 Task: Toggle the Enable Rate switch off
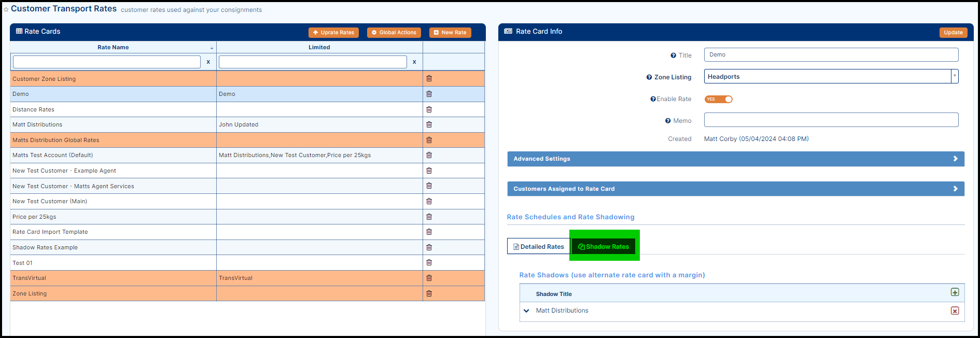[718, 99]
